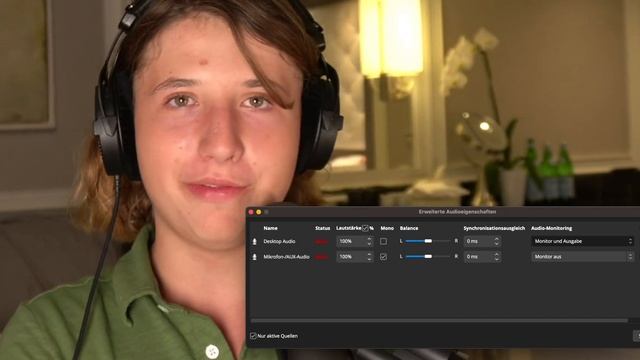Click the Mikrofon-/AUX-Audio sync offset field
The image size is (640, 360).
(482, 257)
